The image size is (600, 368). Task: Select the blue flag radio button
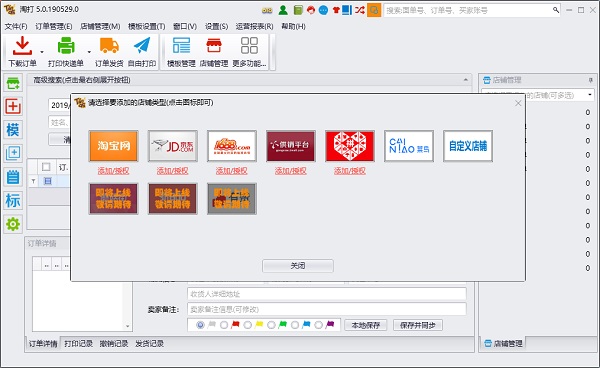[295, 325]
